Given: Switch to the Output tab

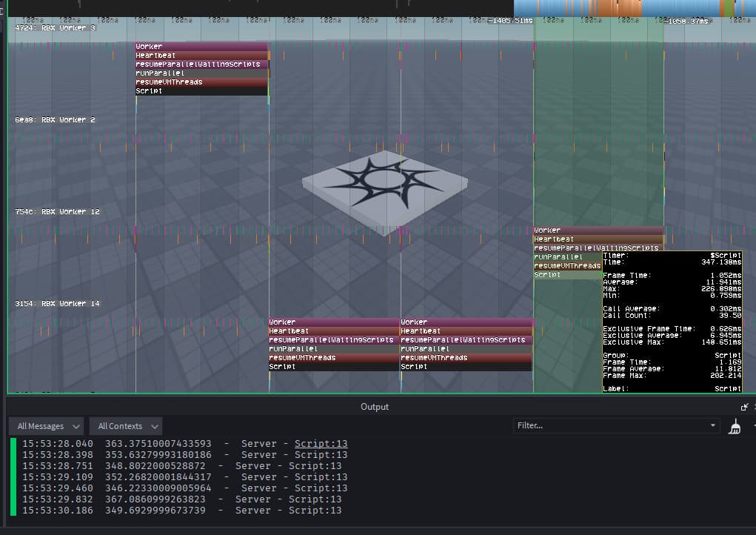Looking at the screenshot, I should click(x=375, y=406).
